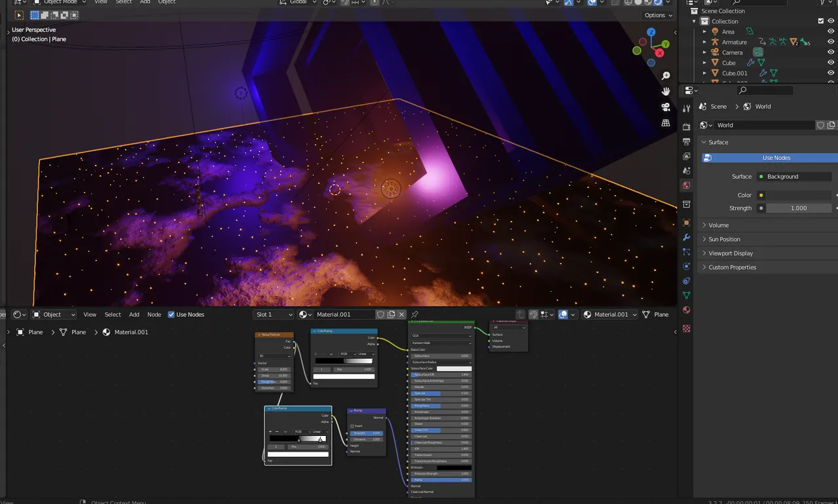Click the zoom magnifier in viewport gizmo

tap(666, 76)
